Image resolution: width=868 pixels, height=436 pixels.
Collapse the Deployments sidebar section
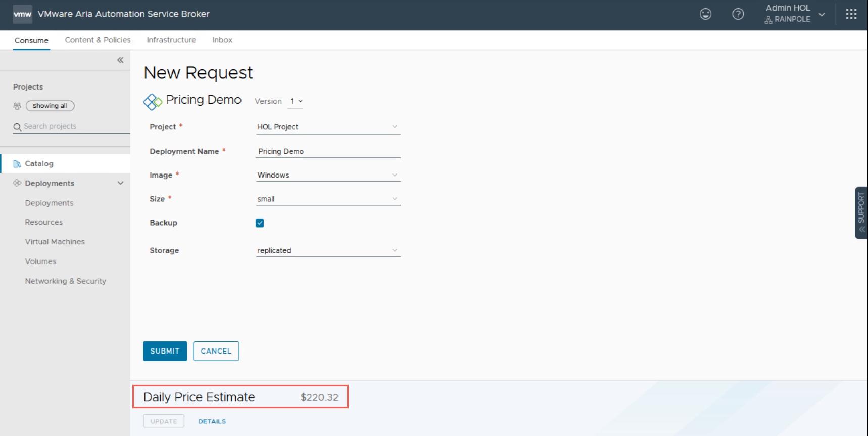coord(120,183)
